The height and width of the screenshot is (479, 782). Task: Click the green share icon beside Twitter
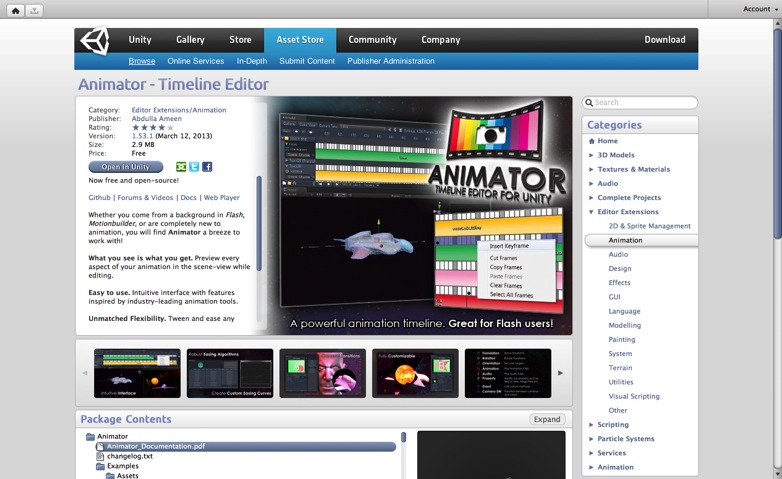(181, 167)
